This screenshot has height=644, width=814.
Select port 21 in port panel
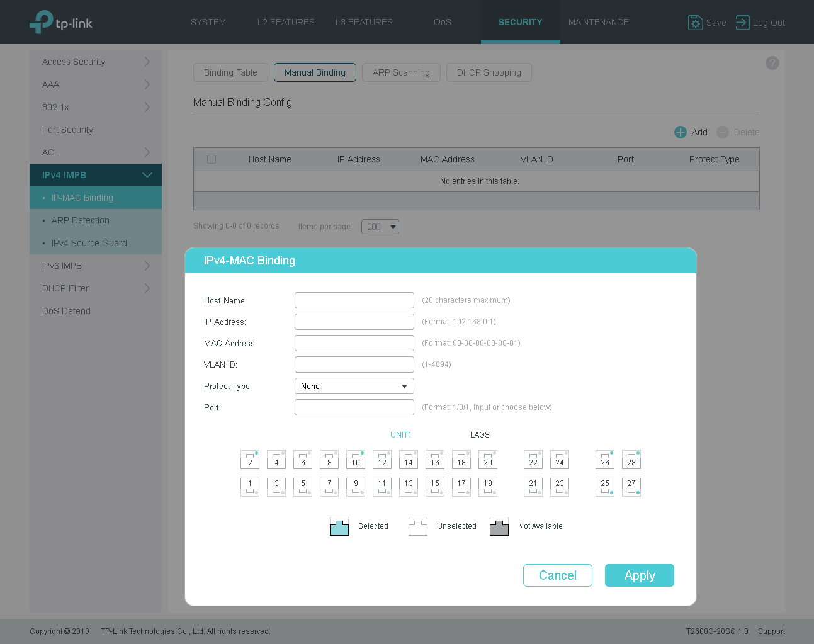(533, 487)
